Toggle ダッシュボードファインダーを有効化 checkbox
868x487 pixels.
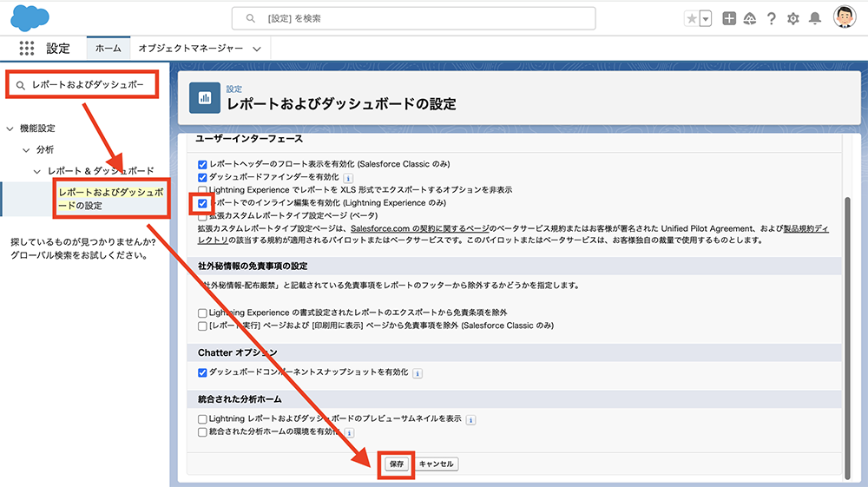pyautogui.click(x=202, y=178)
